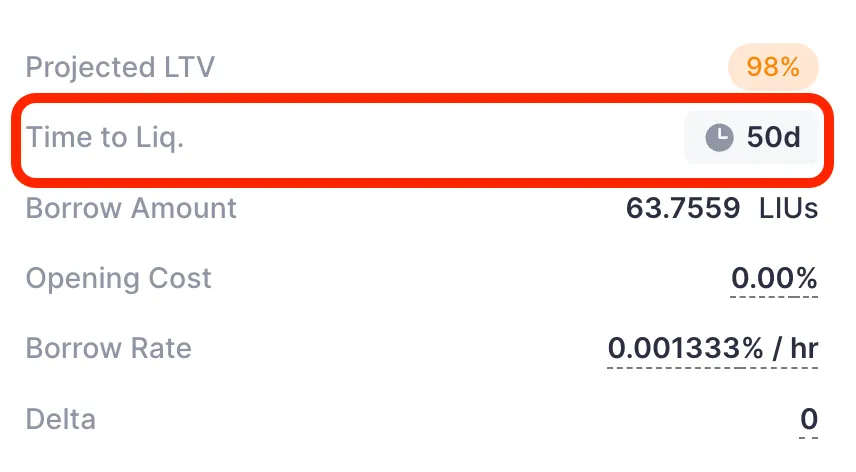Image resolution: width=856 pixels, height=472 pixels.
Task: Click the Opening Cost label
Action: (118, 279)
